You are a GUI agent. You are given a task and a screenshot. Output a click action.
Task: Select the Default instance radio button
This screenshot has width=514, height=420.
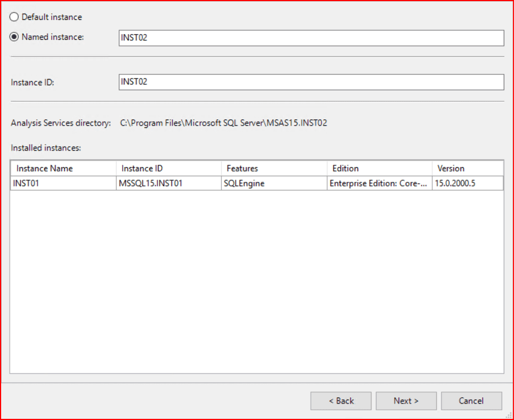(15, 17)
